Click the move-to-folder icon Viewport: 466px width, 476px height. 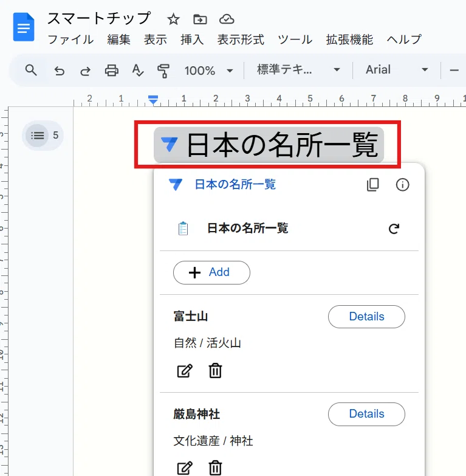200,19
